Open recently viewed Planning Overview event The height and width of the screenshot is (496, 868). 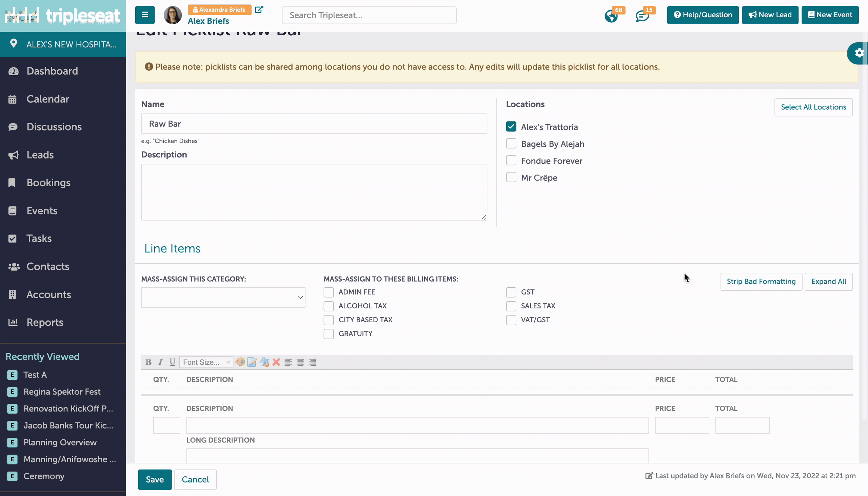pos(60,442)
